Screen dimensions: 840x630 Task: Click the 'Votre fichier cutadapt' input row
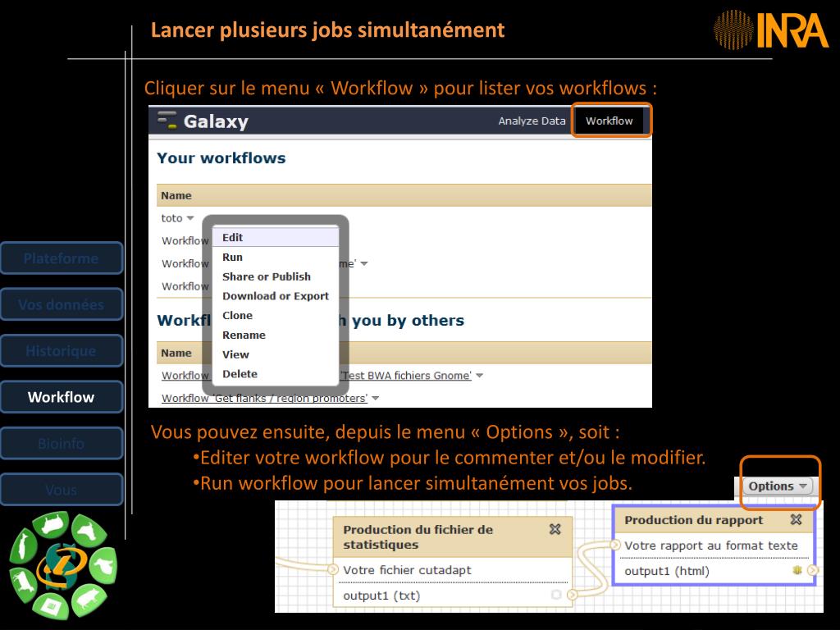tap(453, 570)
